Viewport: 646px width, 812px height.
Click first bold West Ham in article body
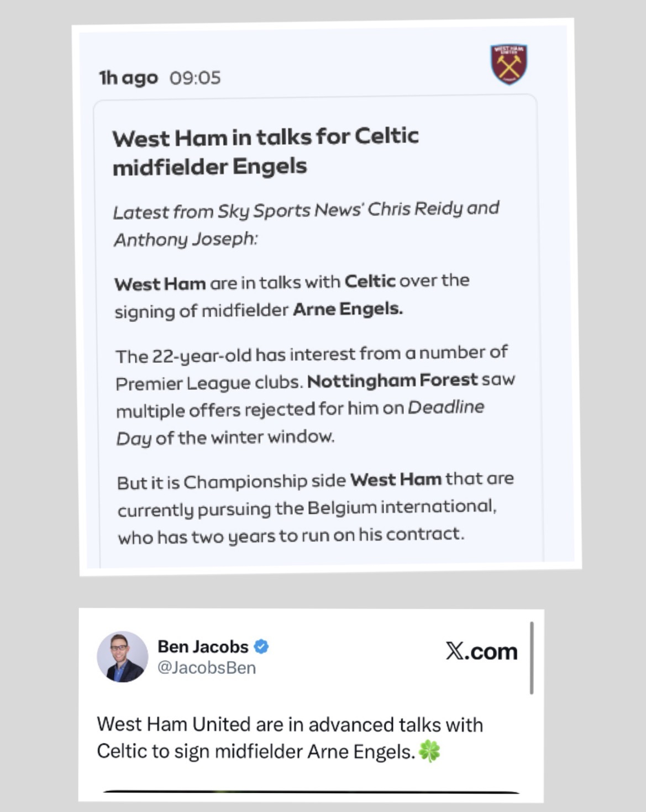(160, 284)
